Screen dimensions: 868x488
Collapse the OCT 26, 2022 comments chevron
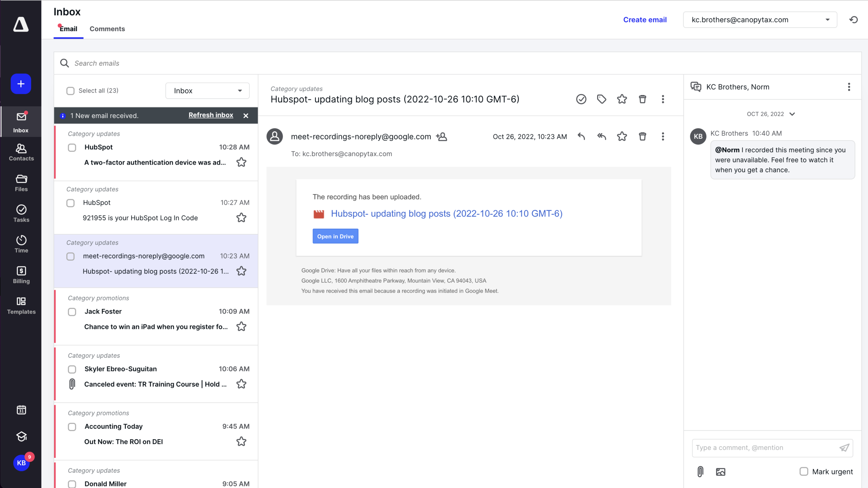coord(792,114)
